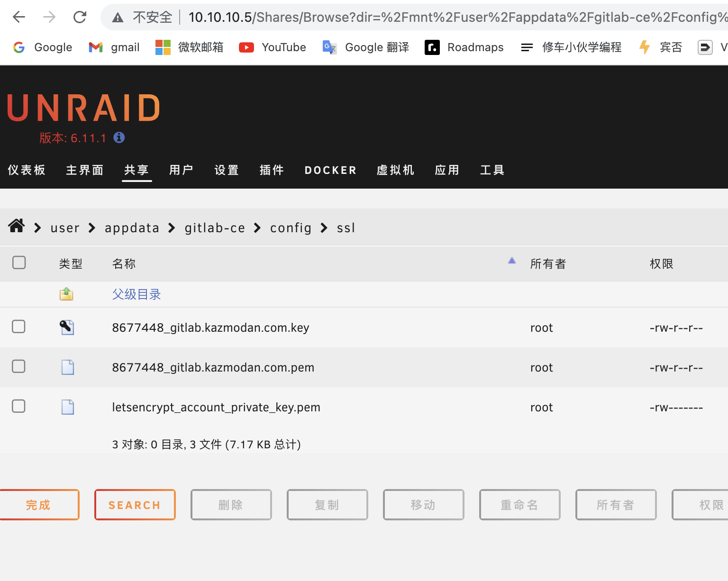Check the box for 8677448_gitlab.kazmodan.com.pem

tap(18, 366)
